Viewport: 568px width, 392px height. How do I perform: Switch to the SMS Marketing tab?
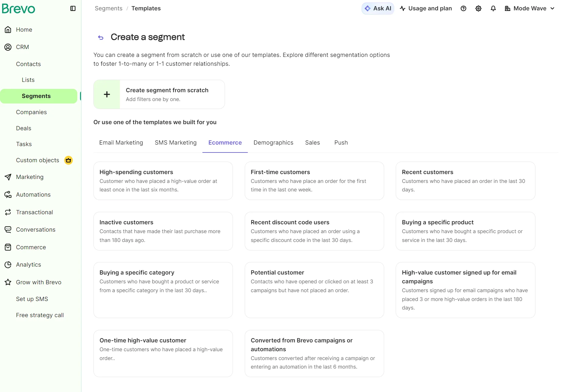(x=176, y=142)
